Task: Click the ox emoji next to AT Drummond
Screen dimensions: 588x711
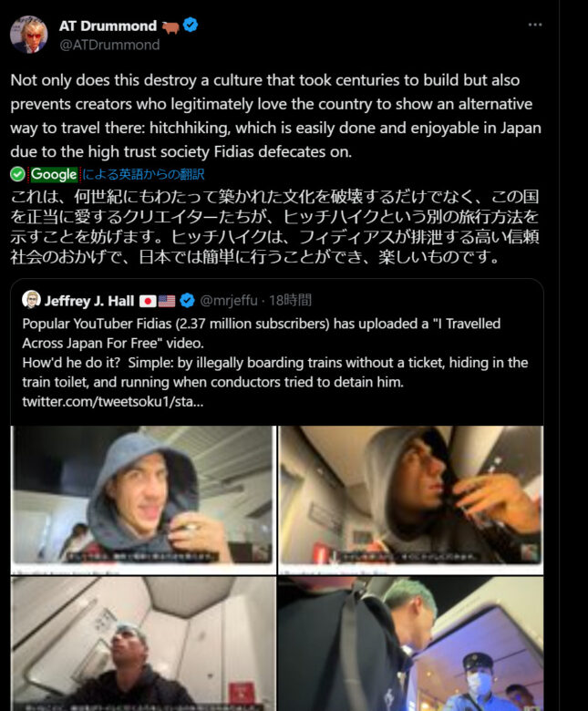Action: pyautogui.click(x=170, y=27)
